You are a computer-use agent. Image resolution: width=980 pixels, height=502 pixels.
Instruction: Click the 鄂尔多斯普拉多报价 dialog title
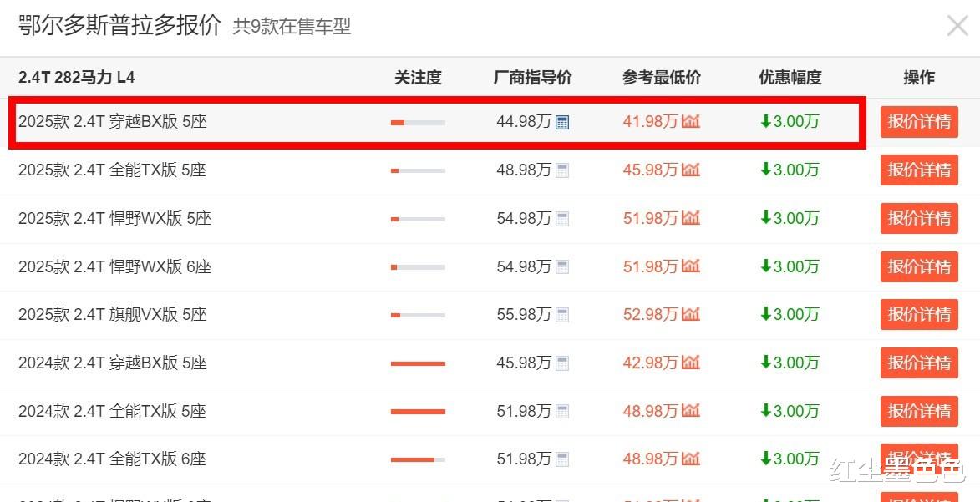click(119, 26)
